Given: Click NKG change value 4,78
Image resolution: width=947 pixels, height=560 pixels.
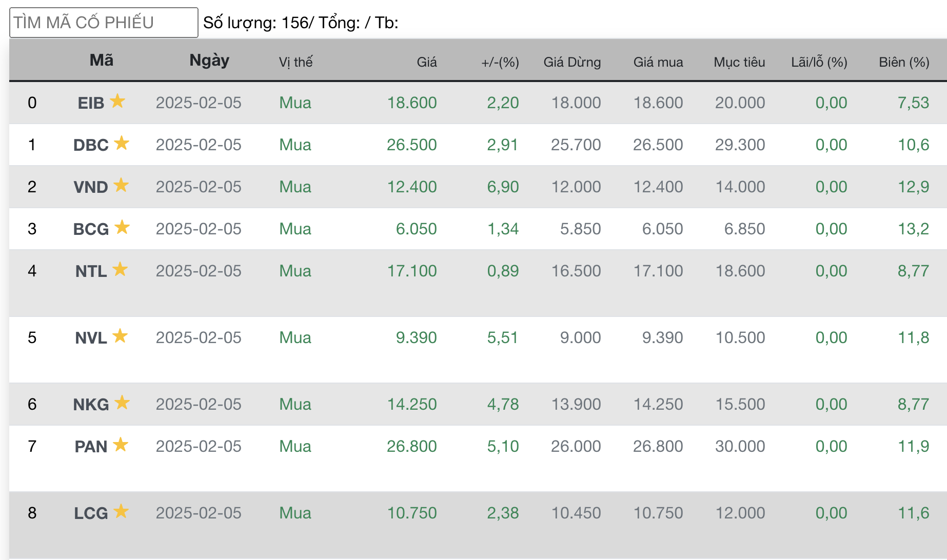Looking at the screenshot, I should (x=503, y=404).
